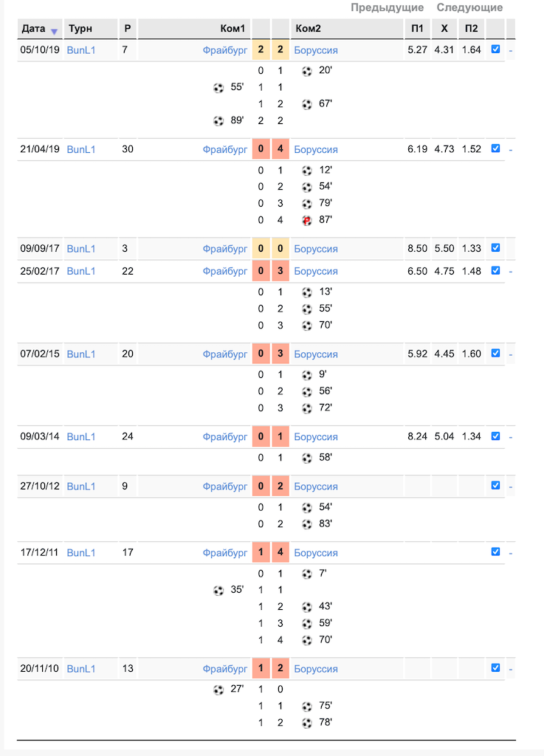Go to Предыдущие matches
The image size is (544, 756).
tap(387, 7)
